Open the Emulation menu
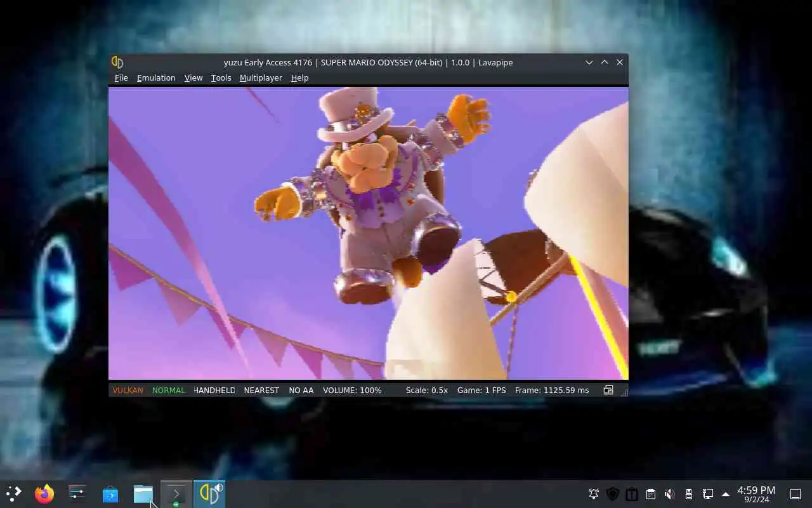Viewport: 812px width, 508px height. click(156, 77)
